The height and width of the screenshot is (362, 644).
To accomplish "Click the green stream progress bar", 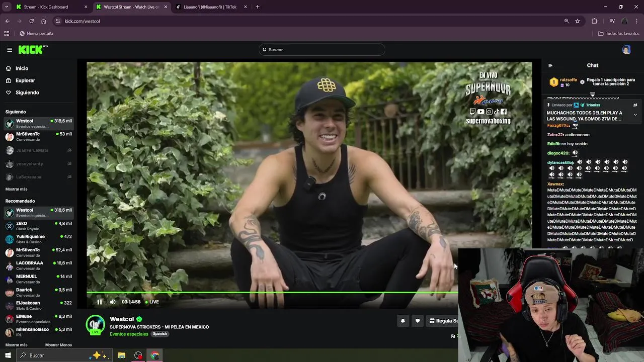I will [x=272, y=292].
